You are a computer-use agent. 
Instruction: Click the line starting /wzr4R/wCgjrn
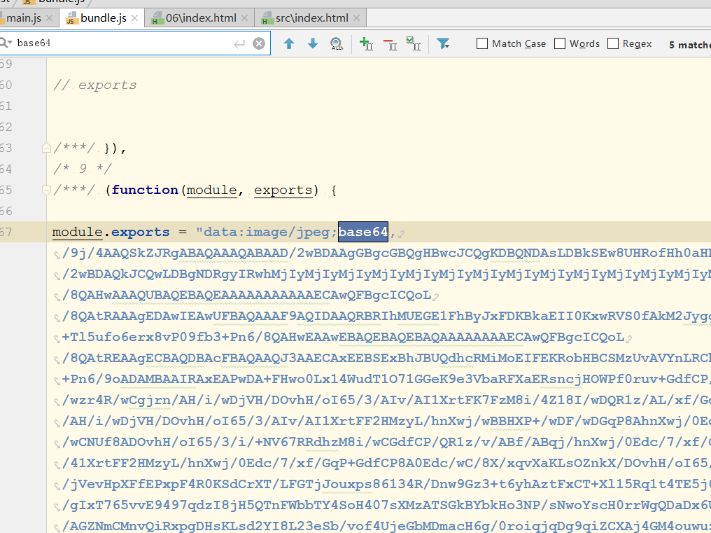tap(386, 400)
